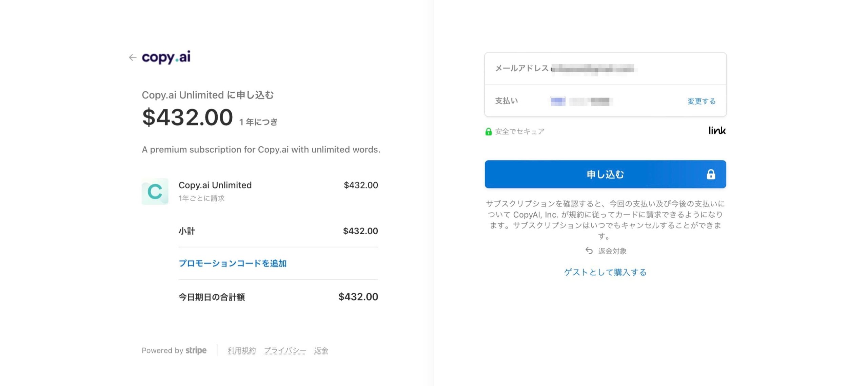Open the 返金 refund policy page
Viewport: 868px width, 386px height.
[321, 350]
